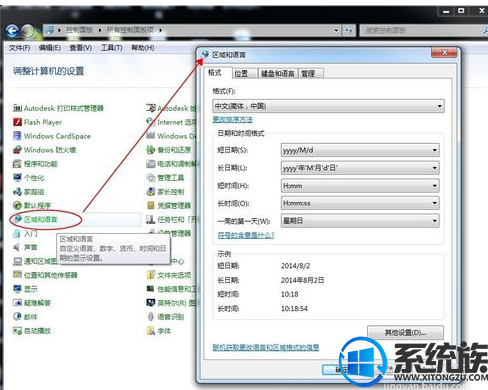
Task: Open 家庭组 homegroup icon
Action: [17, 192]
